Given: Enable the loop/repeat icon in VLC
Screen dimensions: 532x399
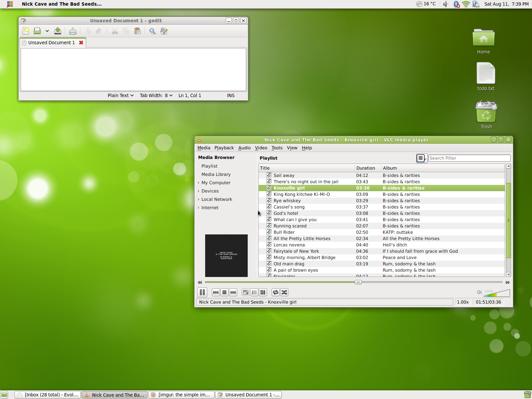Looking at the screenshot, I should [x=276, y=292].
